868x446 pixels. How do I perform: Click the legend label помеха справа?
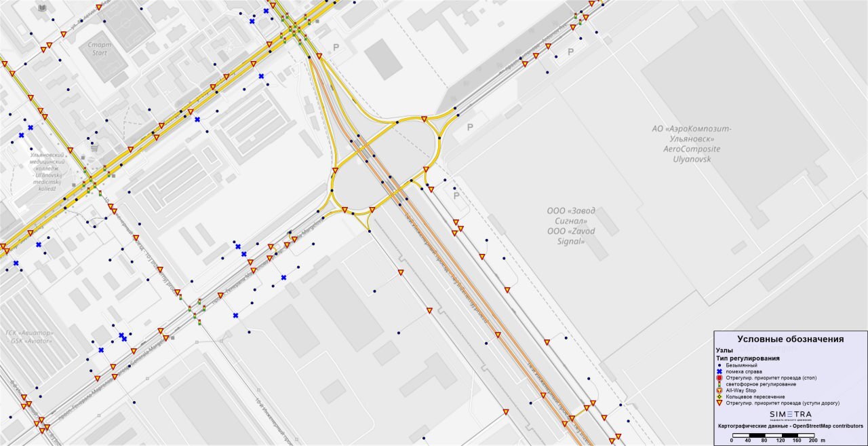(744, 371)
